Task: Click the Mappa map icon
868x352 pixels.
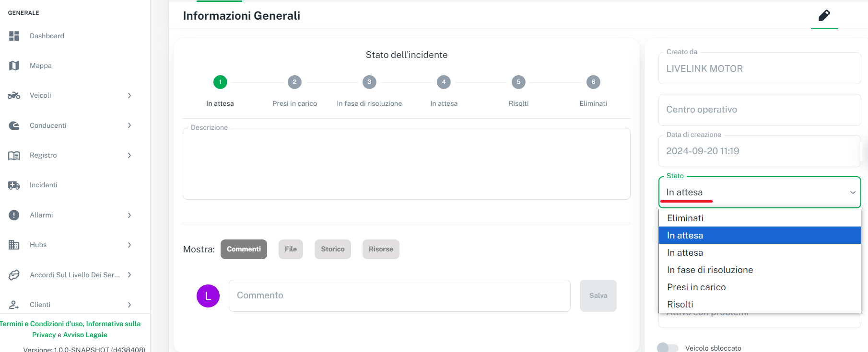Action: click(14, 66)
